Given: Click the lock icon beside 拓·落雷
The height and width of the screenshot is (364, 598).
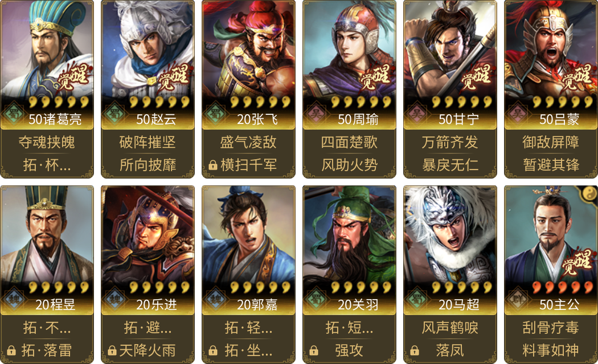Looking at the screenshot, I should [11, 350].
